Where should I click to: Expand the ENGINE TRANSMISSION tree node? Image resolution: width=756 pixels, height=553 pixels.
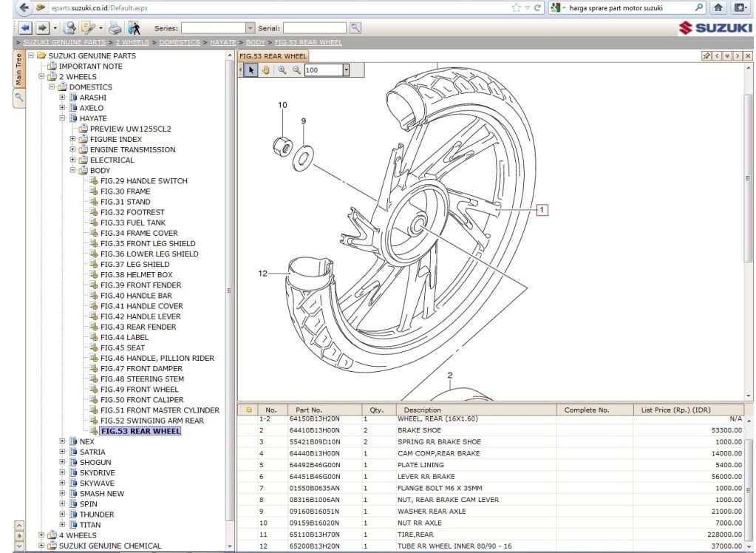click(x=73, y=149)
